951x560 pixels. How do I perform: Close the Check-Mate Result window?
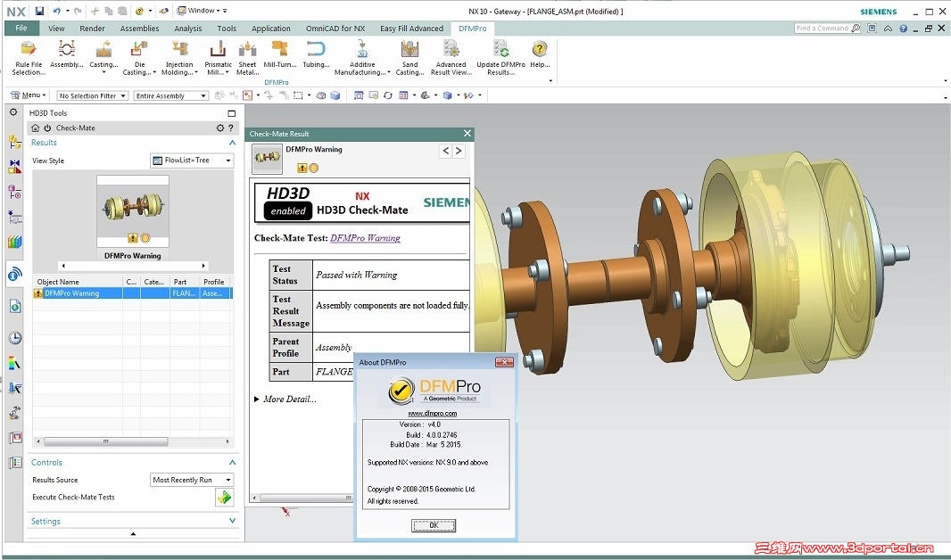point(467,134)
